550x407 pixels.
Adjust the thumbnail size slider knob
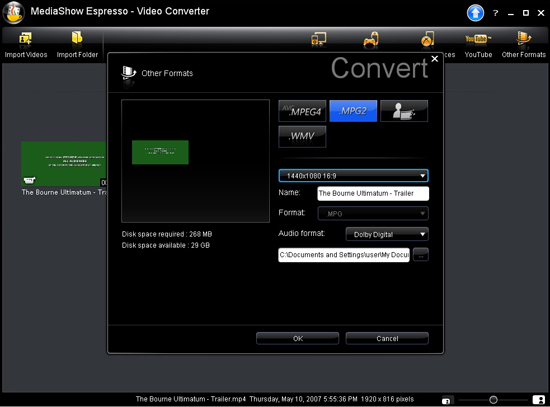(493, 400)
